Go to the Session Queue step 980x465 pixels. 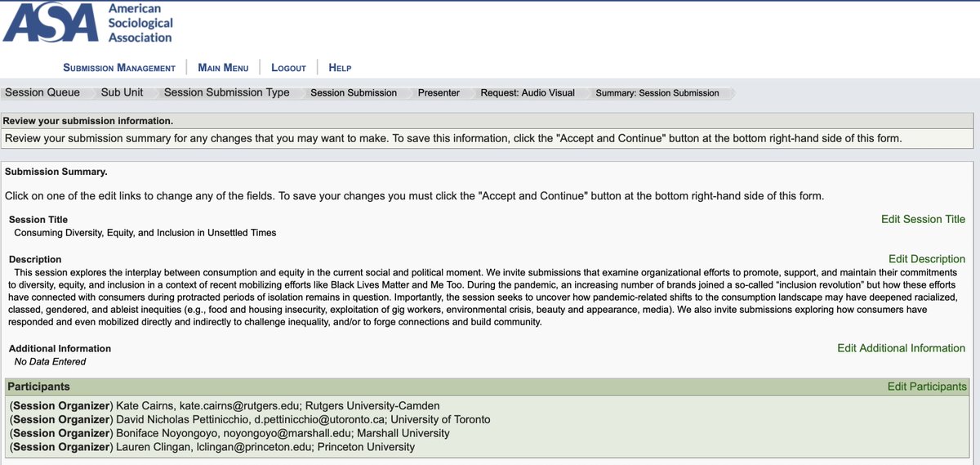[x=42, y=92]
